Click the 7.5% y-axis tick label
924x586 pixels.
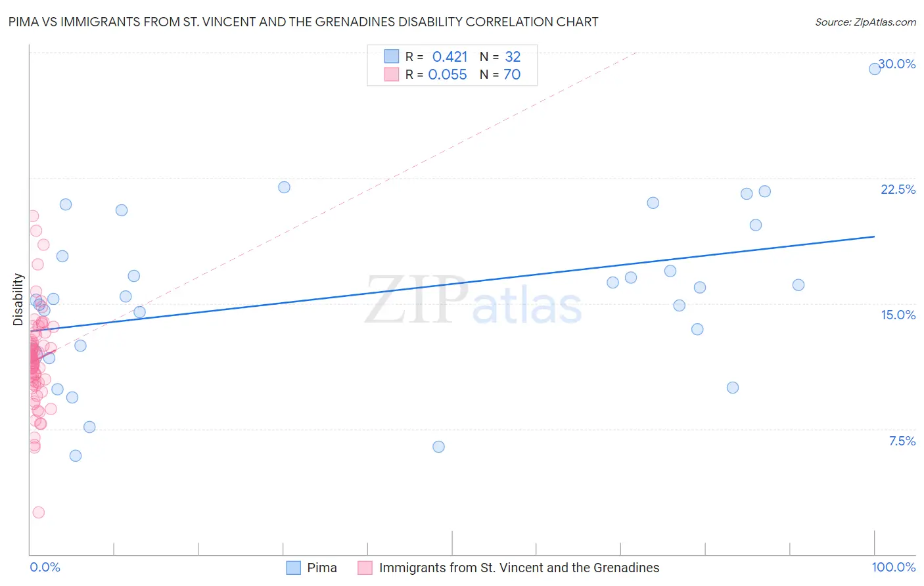(x=902, y=441)
